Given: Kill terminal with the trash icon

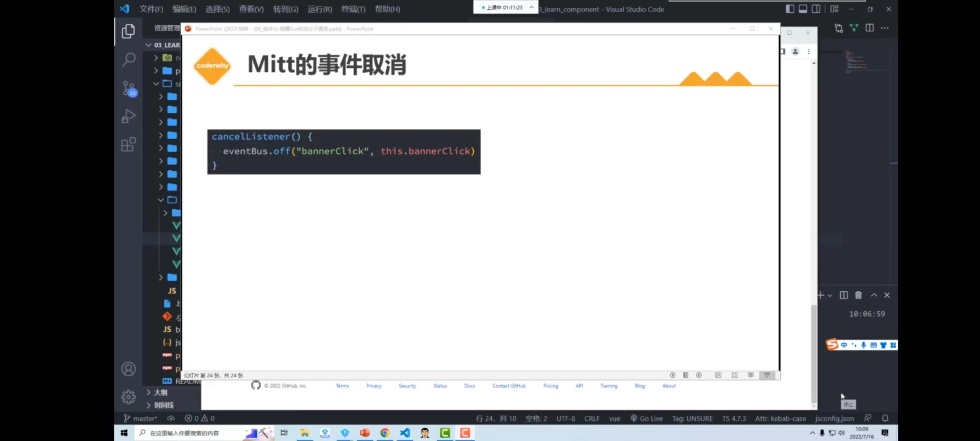Looking at the screenshot, I should point(858,295).
